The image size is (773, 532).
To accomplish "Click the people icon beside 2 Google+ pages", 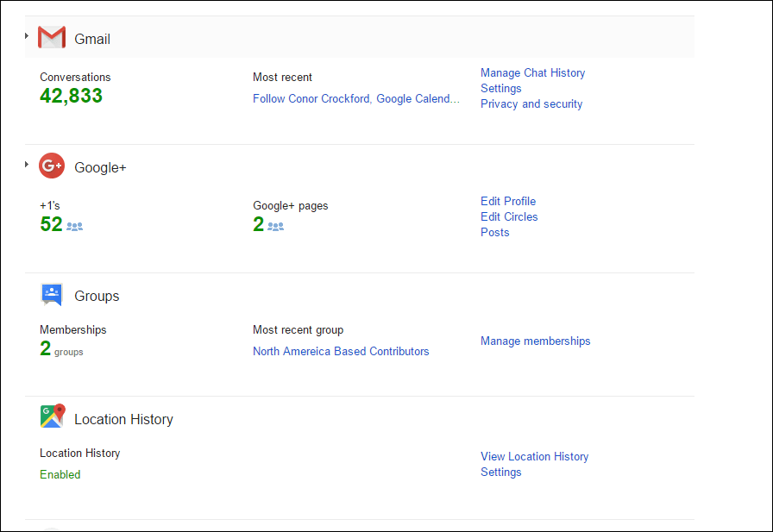I will pos(275,227).
